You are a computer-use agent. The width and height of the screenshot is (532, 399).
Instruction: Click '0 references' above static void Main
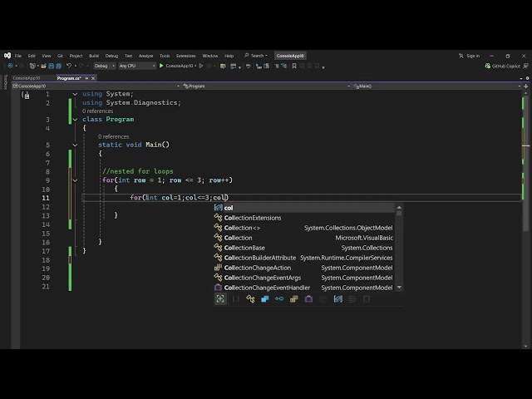(114, 136)
